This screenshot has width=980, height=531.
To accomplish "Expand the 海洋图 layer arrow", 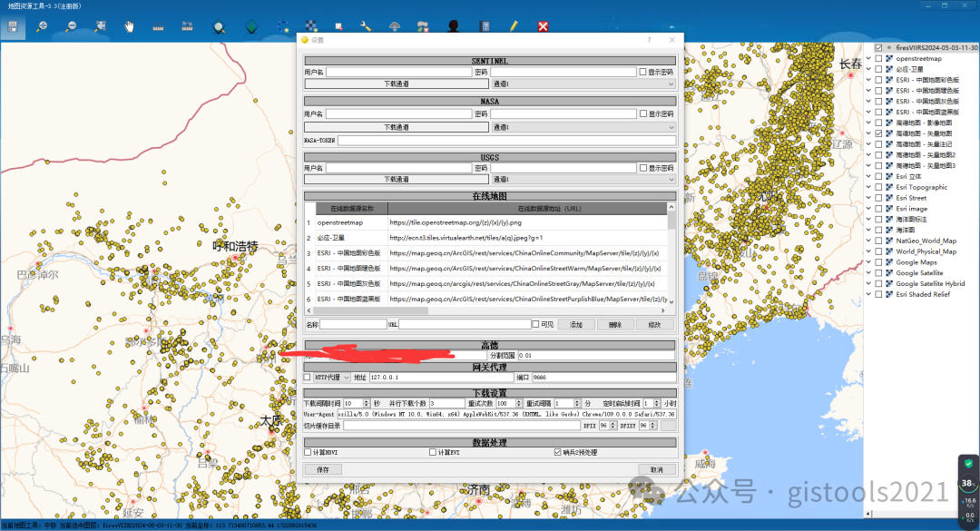I will 868,231.
